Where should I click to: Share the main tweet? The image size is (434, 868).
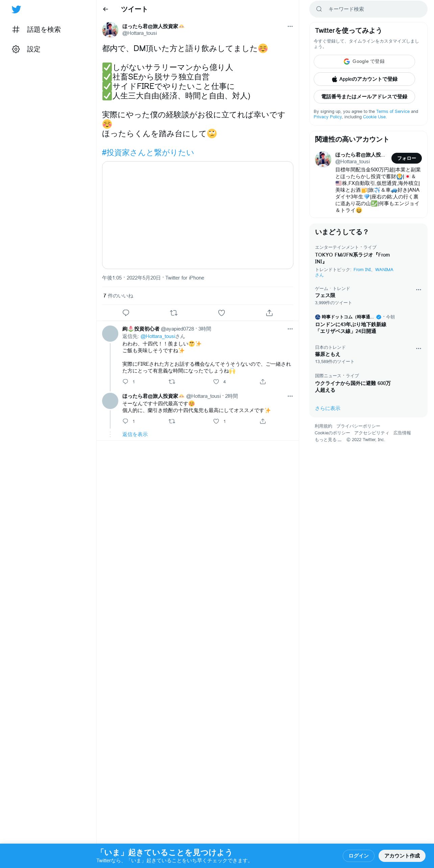tap(269, 313)
